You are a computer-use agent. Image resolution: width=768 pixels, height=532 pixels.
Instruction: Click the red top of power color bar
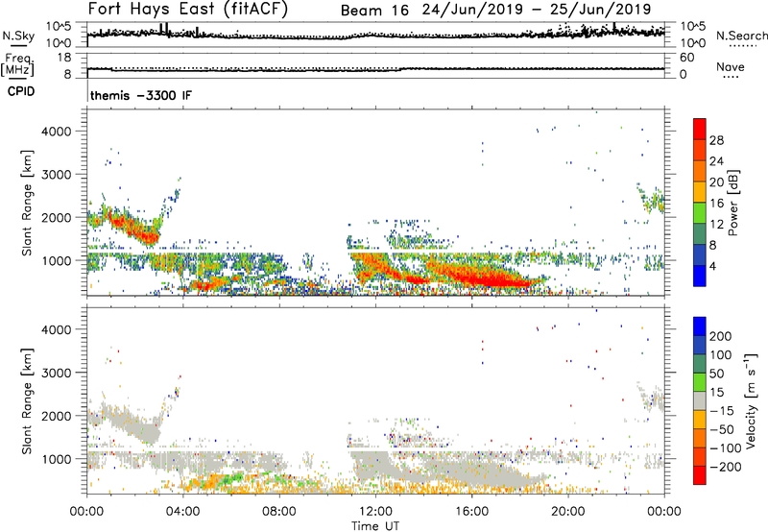(x=700, y=130)
